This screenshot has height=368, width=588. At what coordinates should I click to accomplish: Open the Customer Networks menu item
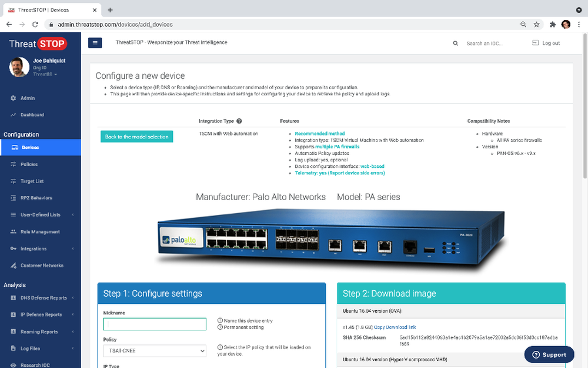(x=41, y=266)
